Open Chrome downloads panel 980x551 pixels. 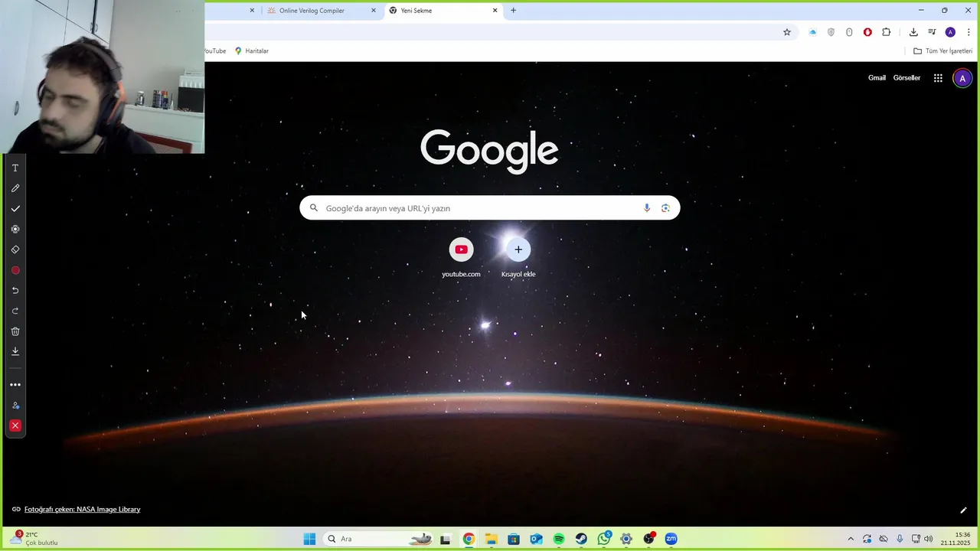pyautogui.click(x=913, y=32)
